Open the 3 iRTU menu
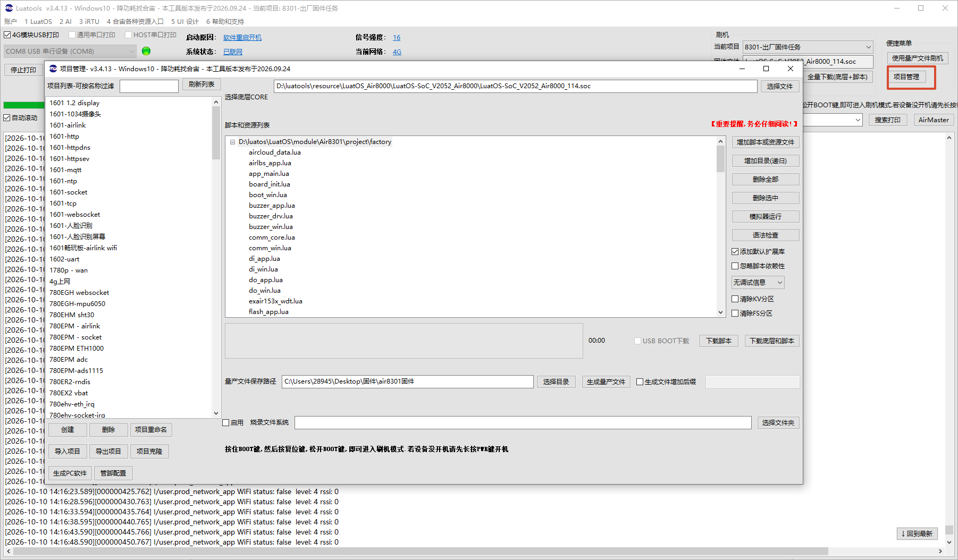Viewport: 958px width, 560px height. [x=89, y=22]
